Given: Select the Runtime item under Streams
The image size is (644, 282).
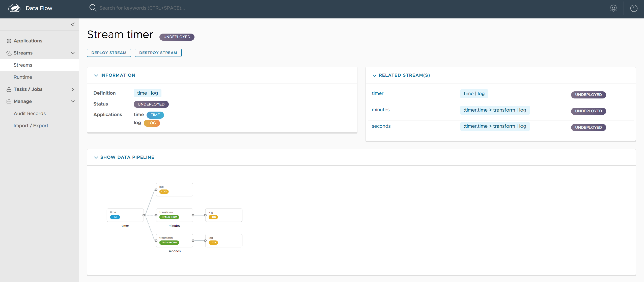Looking at the screenshot, I should 23,77.
